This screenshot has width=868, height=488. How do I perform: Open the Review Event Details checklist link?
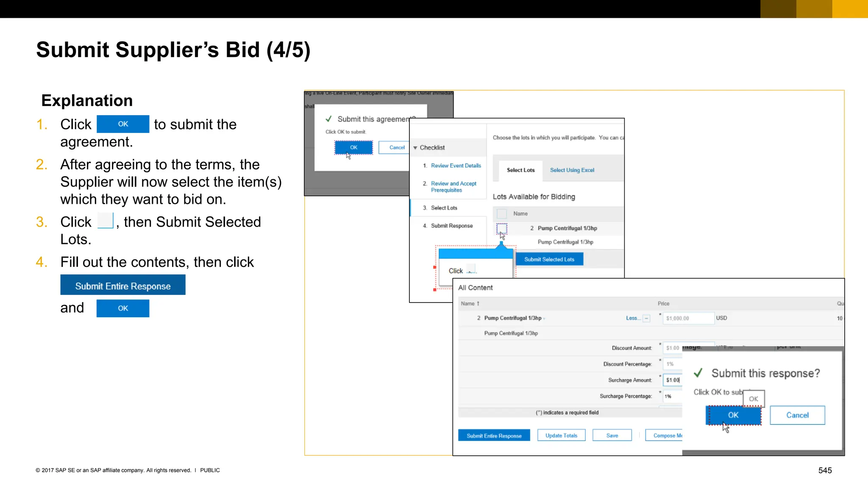[456, 166]
